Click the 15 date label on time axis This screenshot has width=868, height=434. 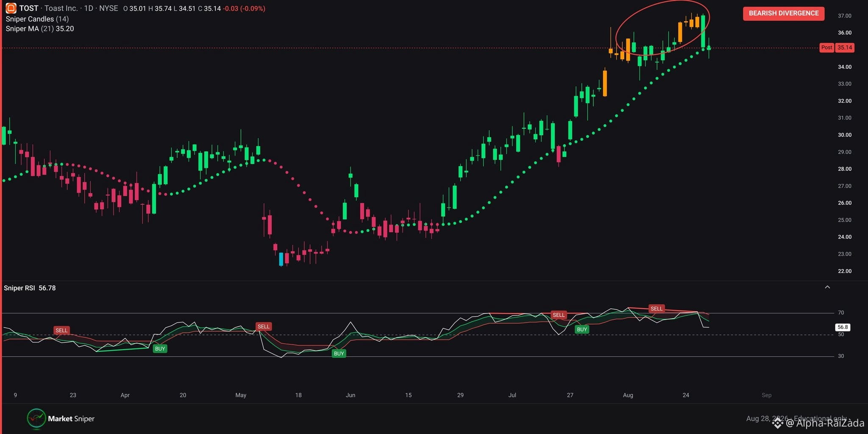[x=408, y=395]
